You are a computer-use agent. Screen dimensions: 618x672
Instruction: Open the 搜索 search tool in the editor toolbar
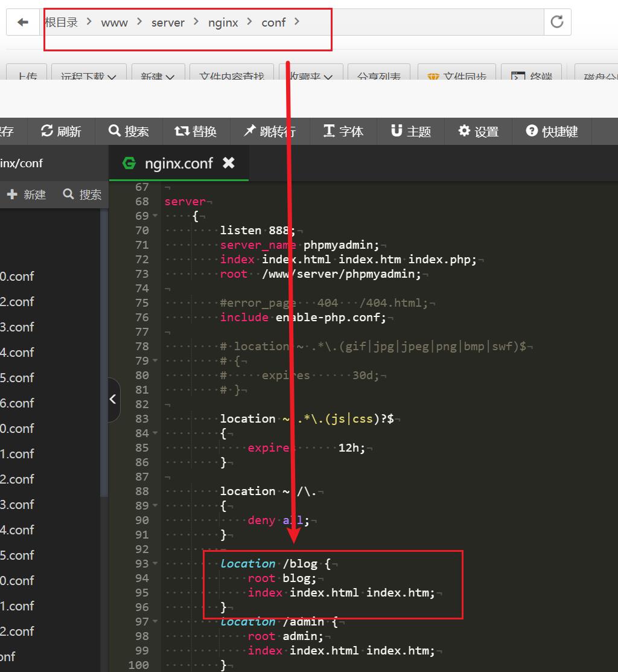tap(129, 131)
